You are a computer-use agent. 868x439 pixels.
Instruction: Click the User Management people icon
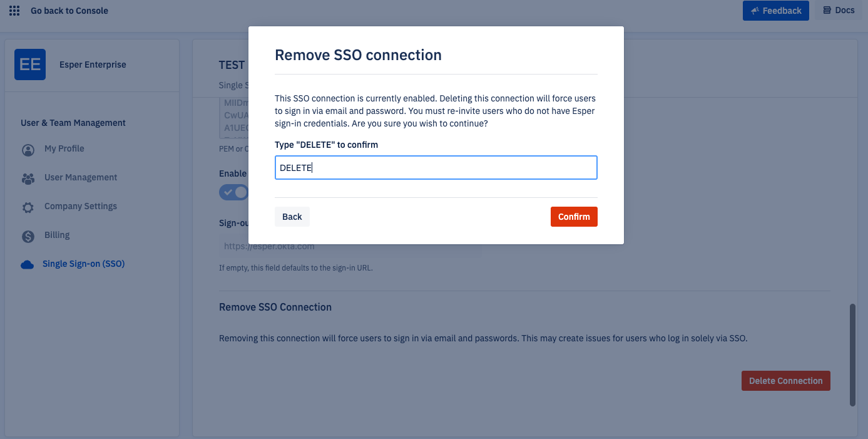point(28,178)
